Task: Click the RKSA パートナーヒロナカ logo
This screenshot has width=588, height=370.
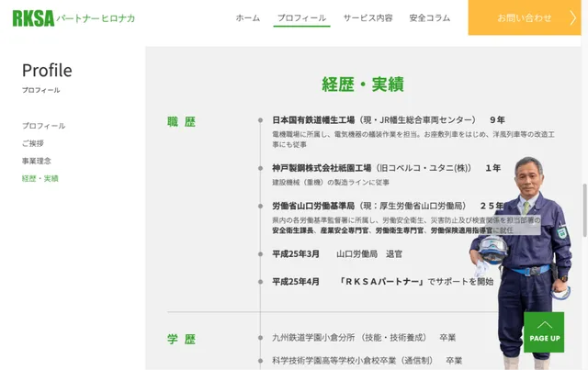Action: (x=73, y=18)
